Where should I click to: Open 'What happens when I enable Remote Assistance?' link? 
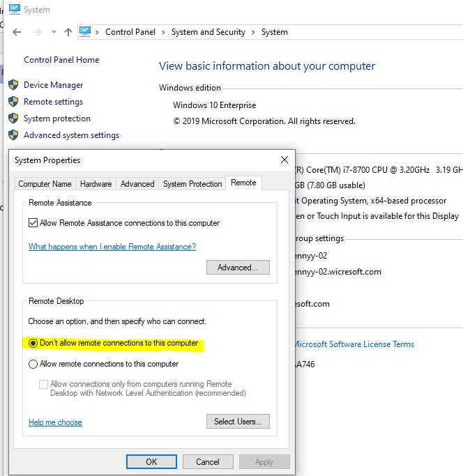(x=112, y=247)
